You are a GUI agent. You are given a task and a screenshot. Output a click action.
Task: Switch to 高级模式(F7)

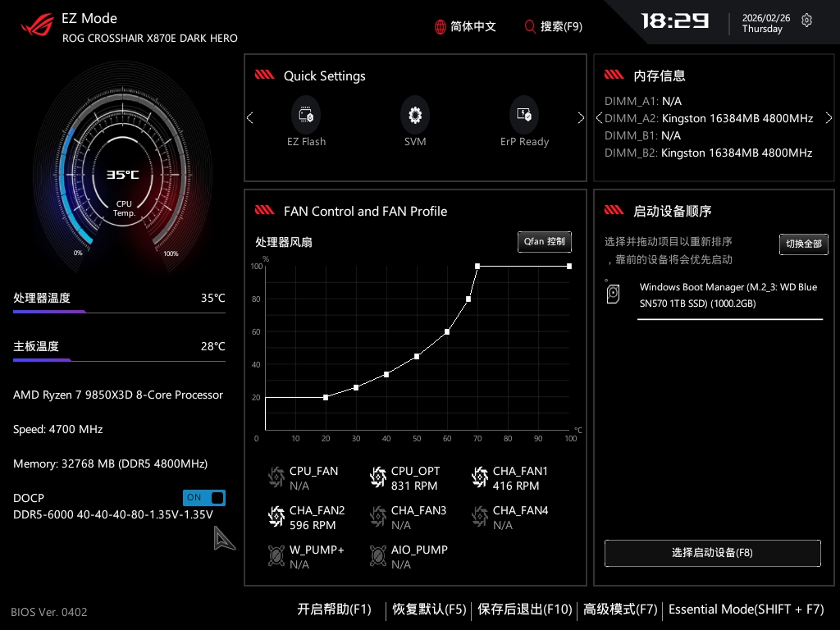pos(620,609)
